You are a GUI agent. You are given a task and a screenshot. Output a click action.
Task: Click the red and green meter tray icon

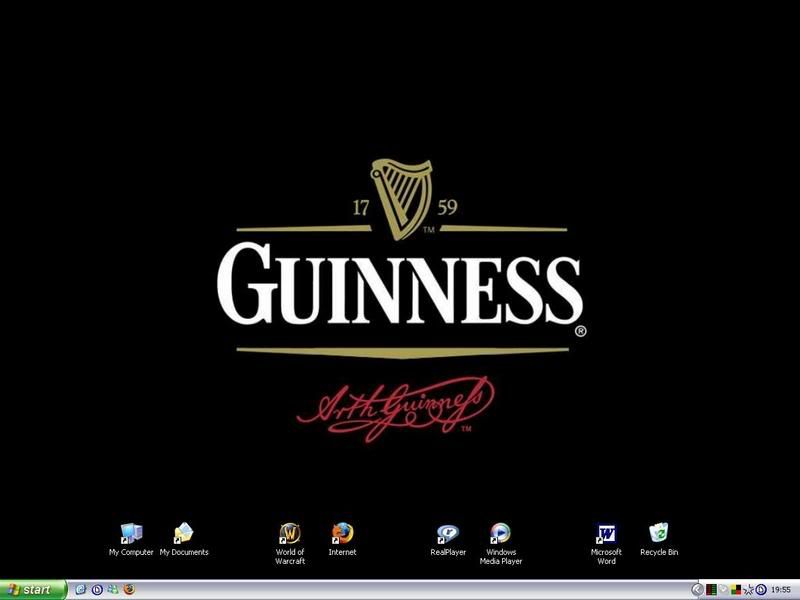tap(711, 590)
